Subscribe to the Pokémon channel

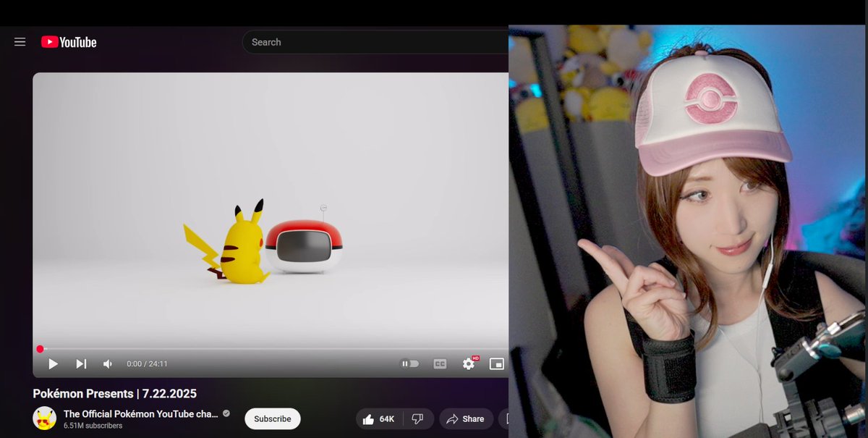click(273, 419)
